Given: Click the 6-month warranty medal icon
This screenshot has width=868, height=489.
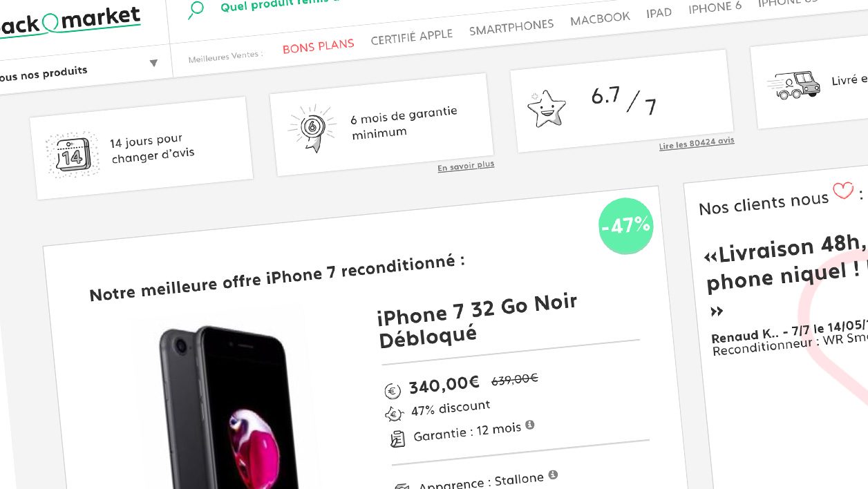Looking at the screenshot, I should pos(310,128).
